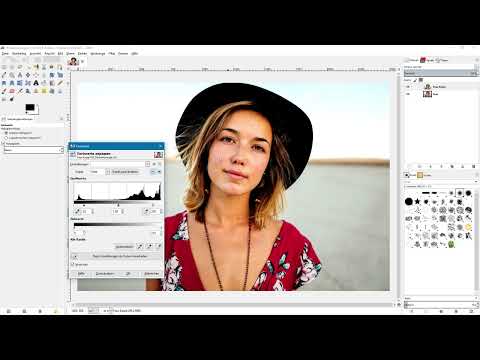This screenshot has height=360, width=480.
Task: Click the foreground color swatch in toolbox
Action: [30, 107]
